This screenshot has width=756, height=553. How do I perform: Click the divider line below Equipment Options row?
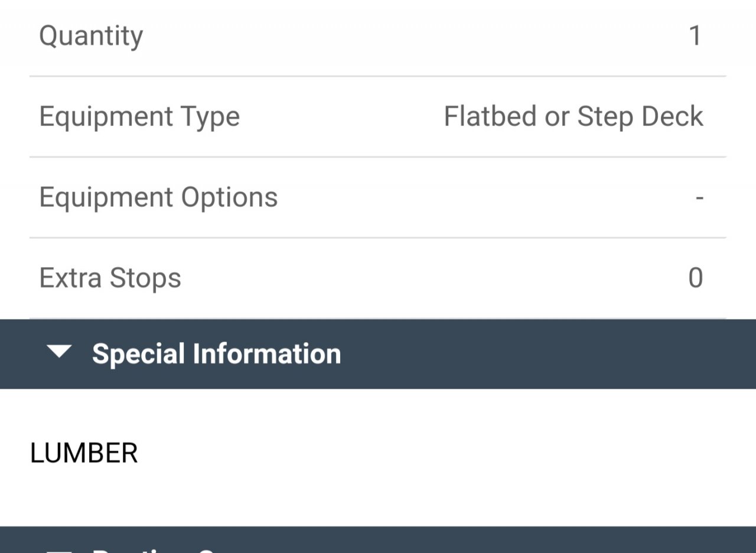coord(378,238)
